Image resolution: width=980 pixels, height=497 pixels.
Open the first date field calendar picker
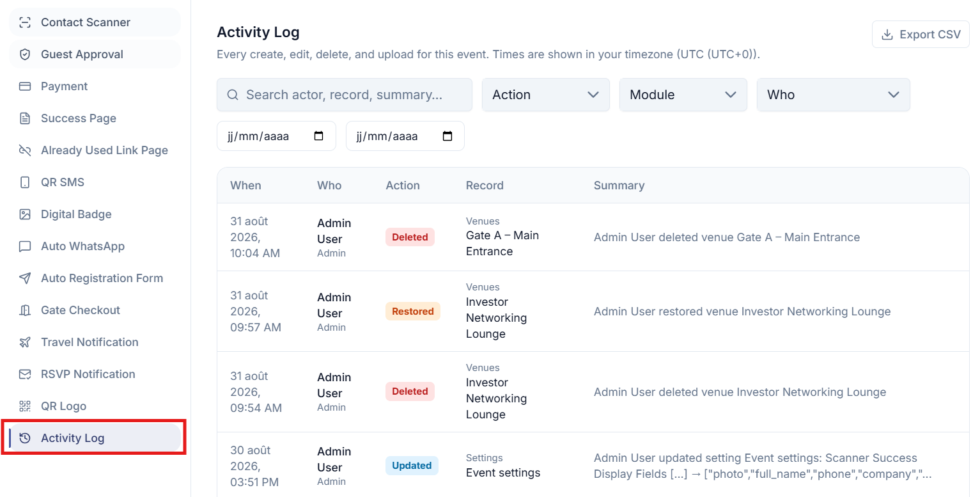[x=319, y=136]
